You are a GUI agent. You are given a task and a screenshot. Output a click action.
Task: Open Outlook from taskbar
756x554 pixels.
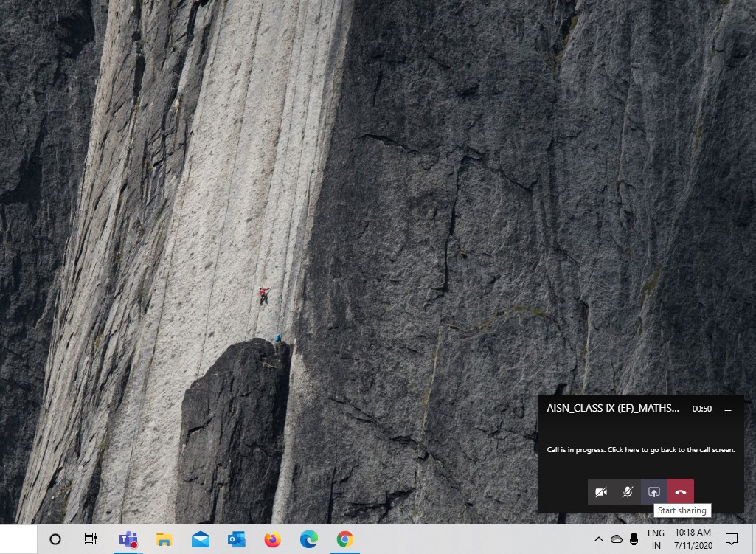pyautogui.click(x=237, y=539)
